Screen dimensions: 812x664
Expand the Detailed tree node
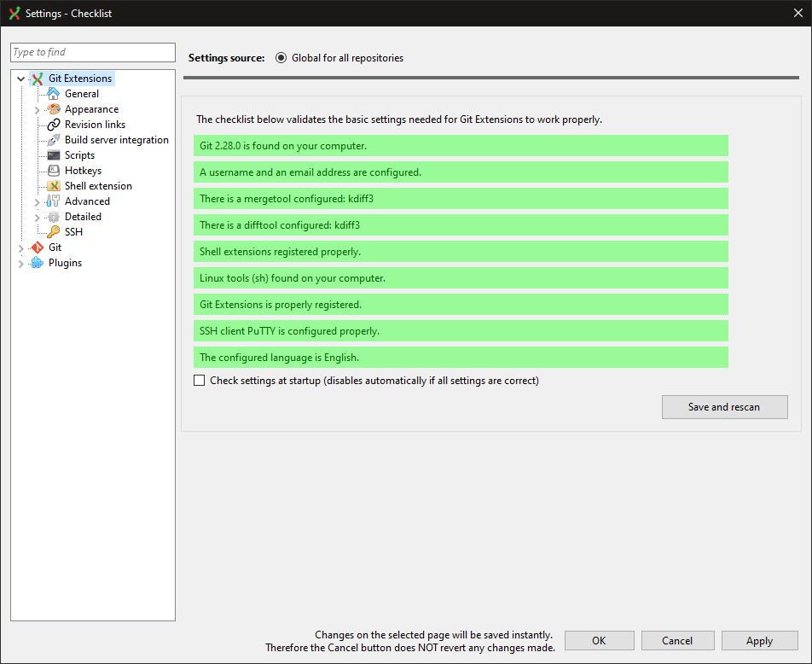(37, 217)
